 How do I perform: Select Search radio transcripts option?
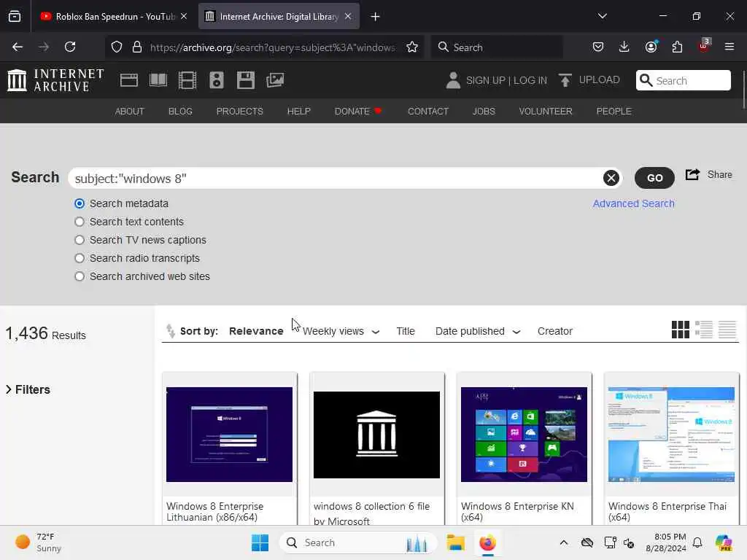tap(80, 258)
